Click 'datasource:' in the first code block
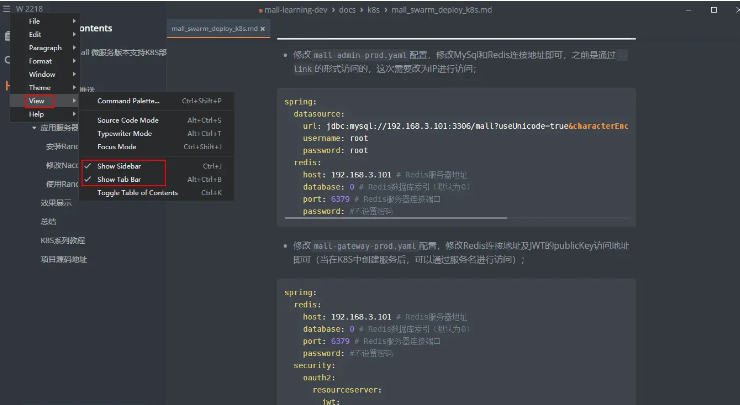Viewport: 740px width, 405px height. coord(319,114)
